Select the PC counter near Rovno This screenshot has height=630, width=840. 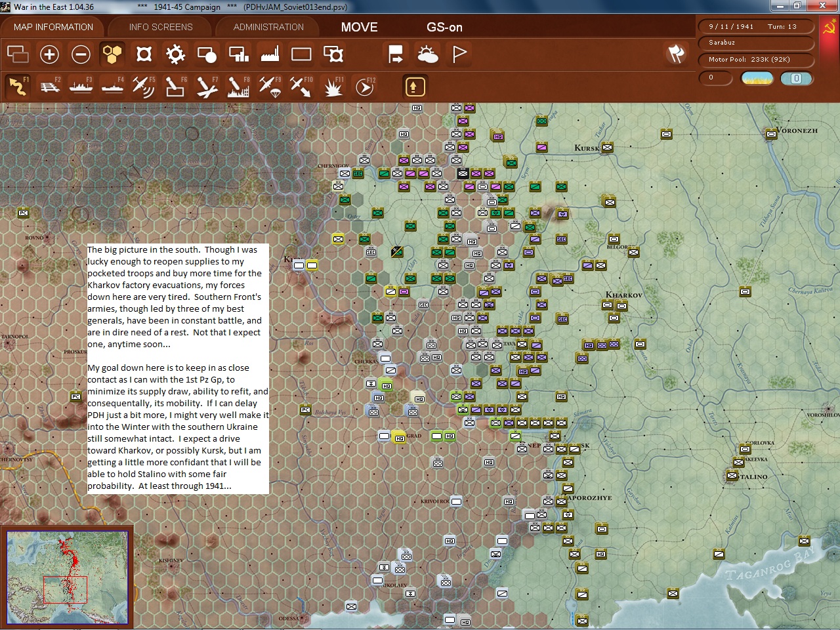(x=23, y=213)
